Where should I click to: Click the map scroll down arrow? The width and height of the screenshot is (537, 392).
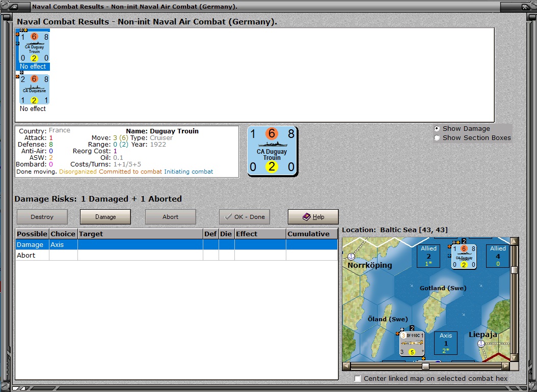514,358
